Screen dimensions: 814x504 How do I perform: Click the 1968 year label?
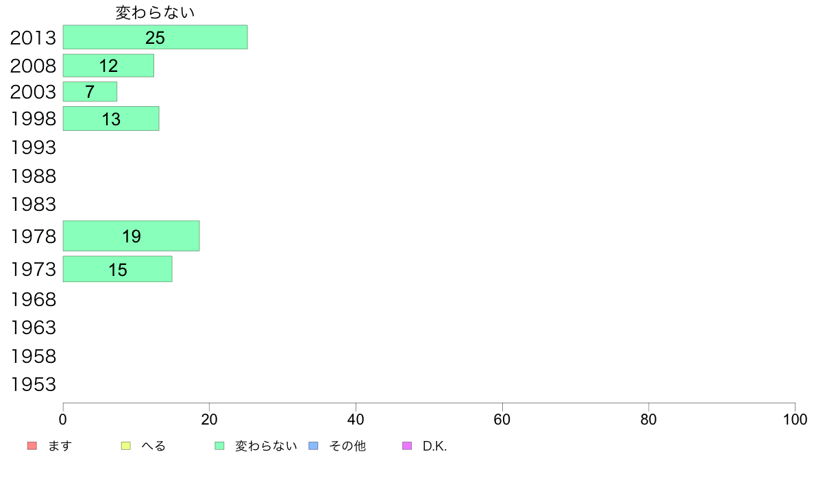[x=33, y=299]
